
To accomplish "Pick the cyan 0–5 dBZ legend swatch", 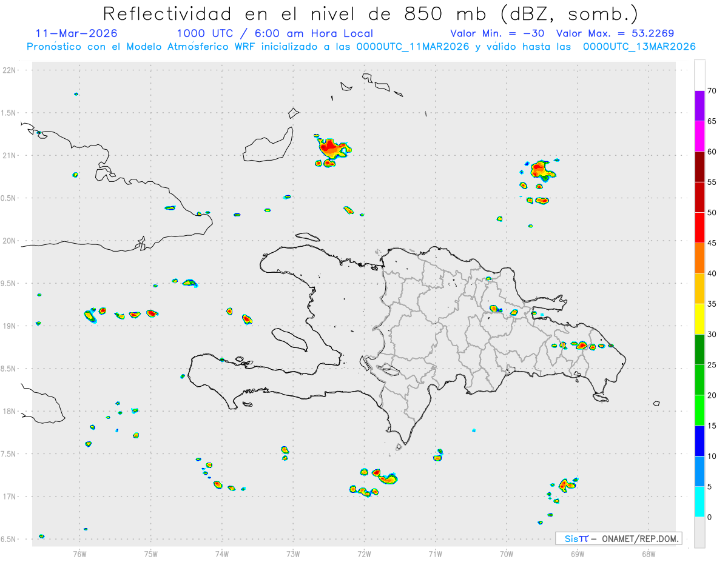I will click(x=699, y=502).
